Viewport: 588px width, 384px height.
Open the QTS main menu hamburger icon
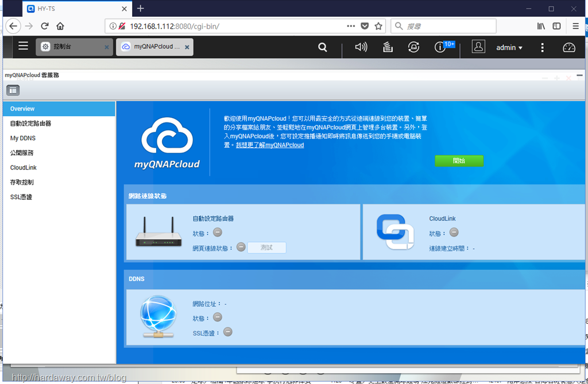pos(23,46)
